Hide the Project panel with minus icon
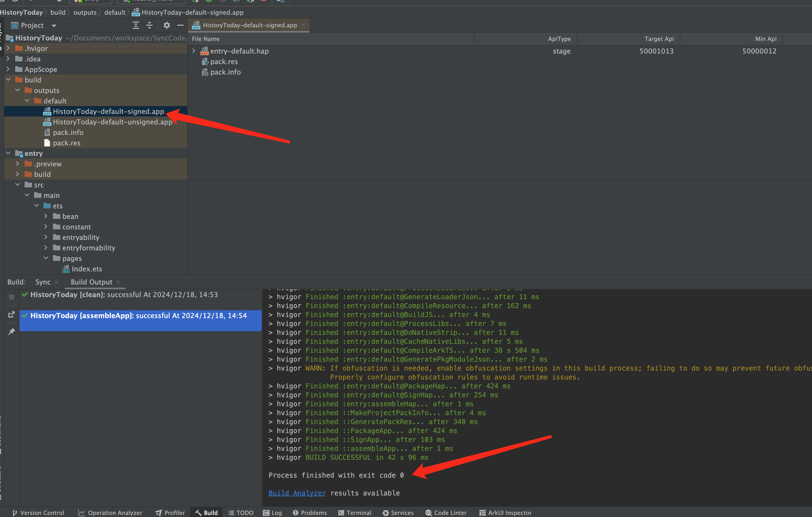 pyautogui.click(x=180, y=25)
